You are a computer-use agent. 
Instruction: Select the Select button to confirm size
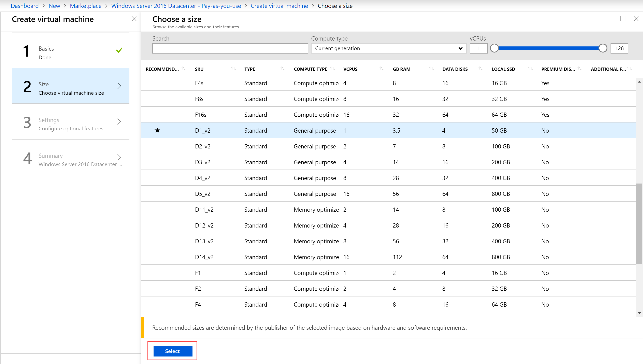point(173,351)
